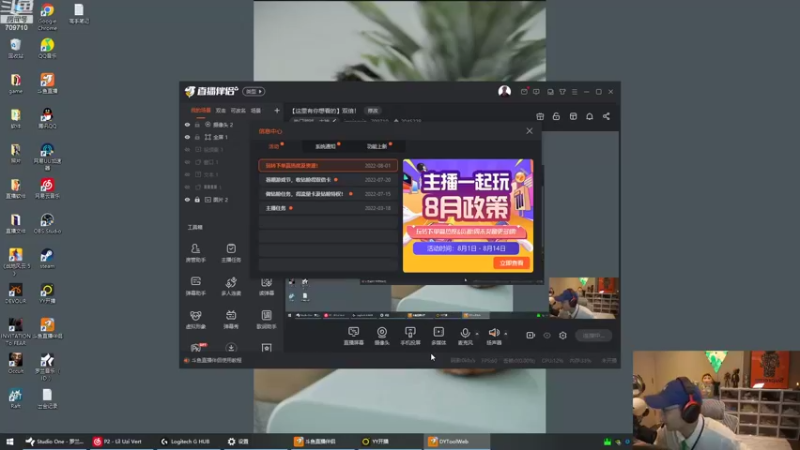Select the second scene tab in the scene bar
Viewport: 800px width, 450px height.
click(220, 110)
